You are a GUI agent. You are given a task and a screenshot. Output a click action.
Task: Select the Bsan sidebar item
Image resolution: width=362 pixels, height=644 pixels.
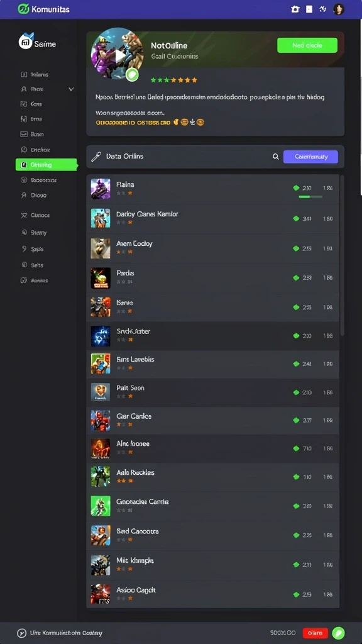point(32,135)
